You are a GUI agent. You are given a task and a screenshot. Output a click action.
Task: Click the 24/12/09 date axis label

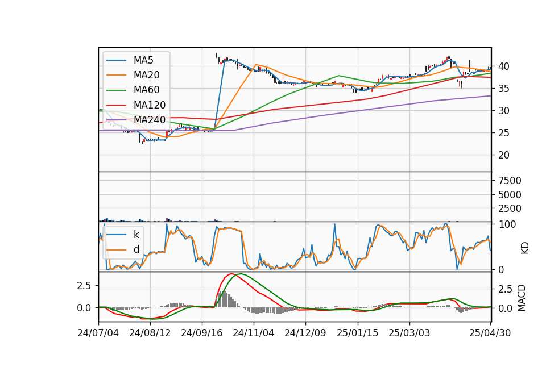click(305, 333)
